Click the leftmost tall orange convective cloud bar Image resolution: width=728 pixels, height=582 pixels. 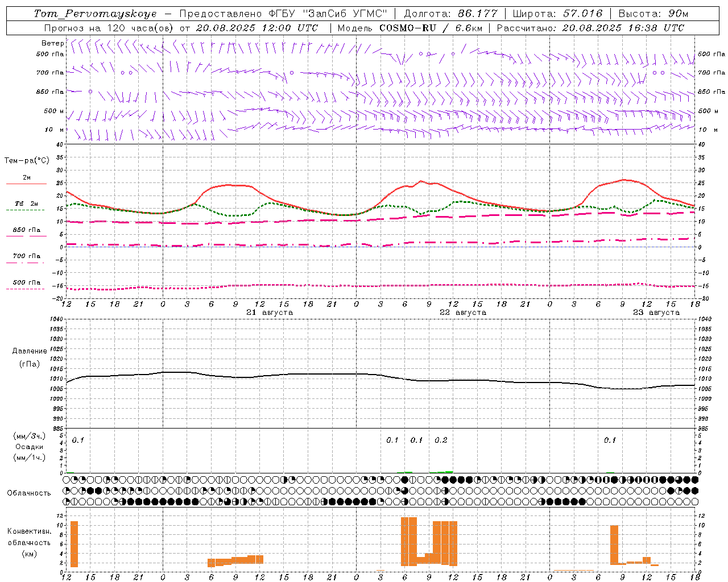tap(74, 544)
